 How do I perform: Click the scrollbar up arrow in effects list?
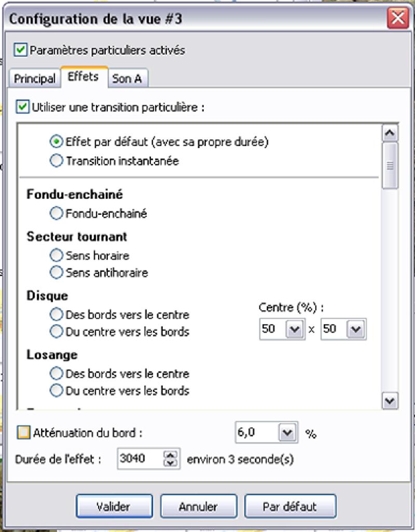(390, 133)
